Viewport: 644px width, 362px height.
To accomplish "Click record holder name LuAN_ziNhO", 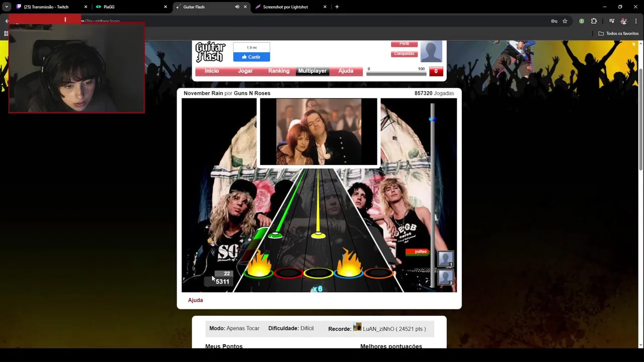I will 378,329.
